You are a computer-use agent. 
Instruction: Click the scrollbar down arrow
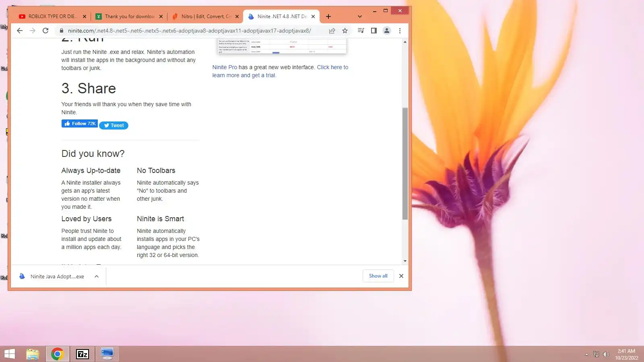coord(405,261)
